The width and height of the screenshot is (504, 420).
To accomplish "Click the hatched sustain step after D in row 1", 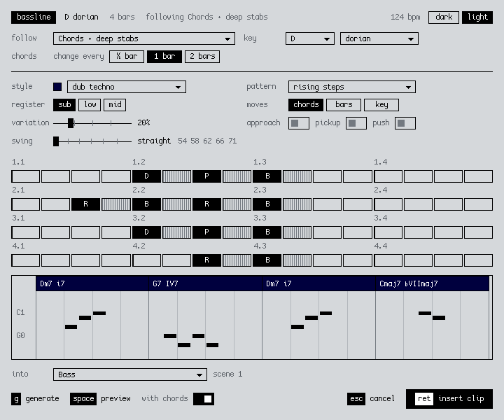I will coord(176,176).
